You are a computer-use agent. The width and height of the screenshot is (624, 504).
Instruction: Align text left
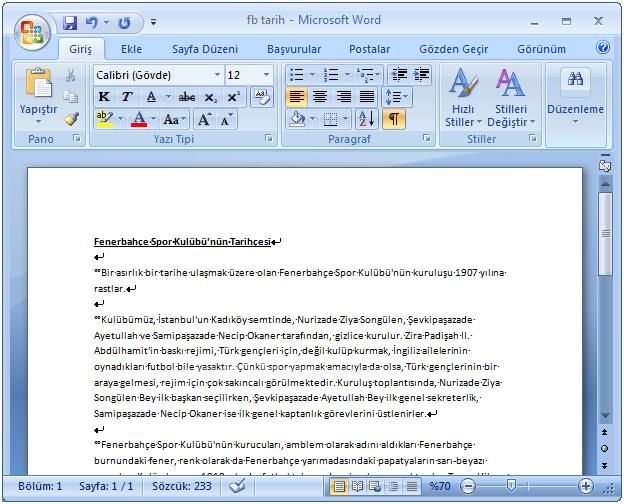pos(296,97)
